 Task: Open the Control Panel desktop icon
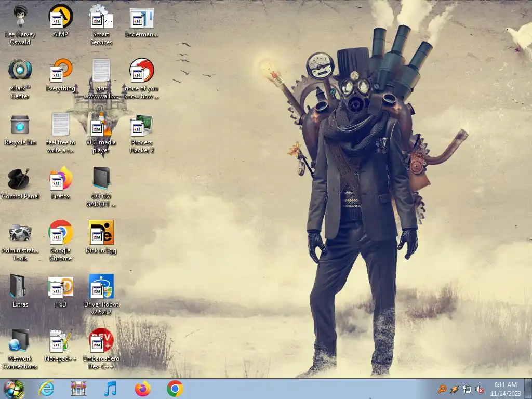coord(20,183)
